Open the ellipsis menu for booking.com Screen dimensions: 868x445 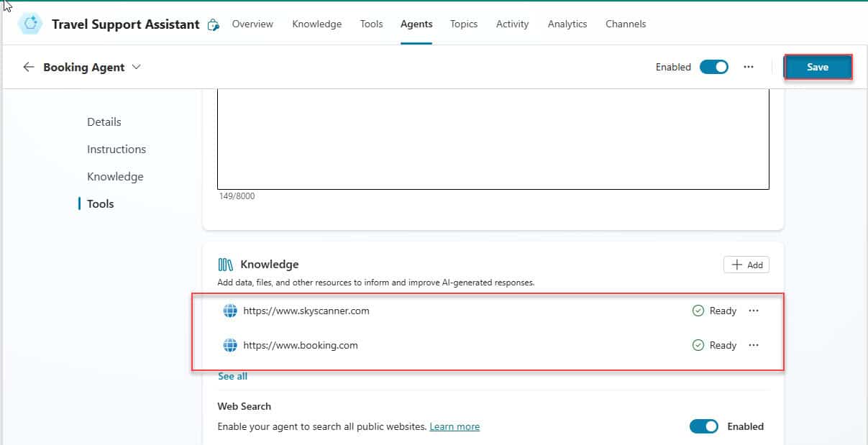coord(754,345)
